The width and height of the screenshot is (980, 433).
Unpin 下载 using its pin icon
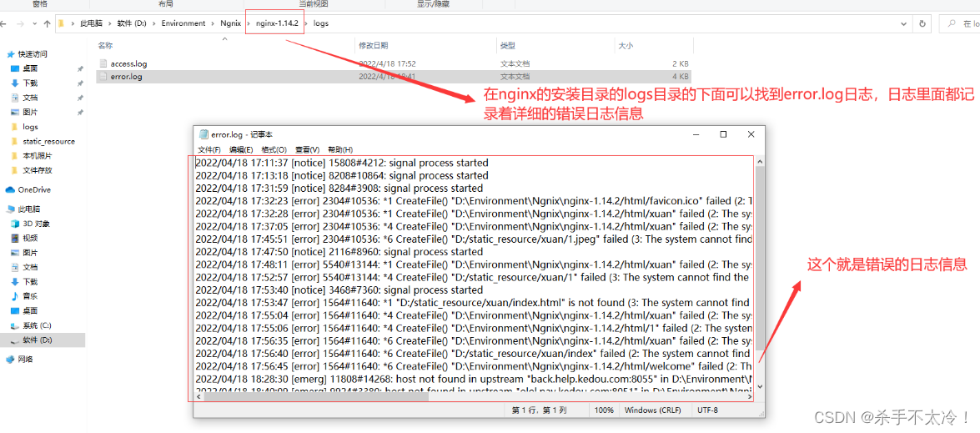tap(80, 83)
